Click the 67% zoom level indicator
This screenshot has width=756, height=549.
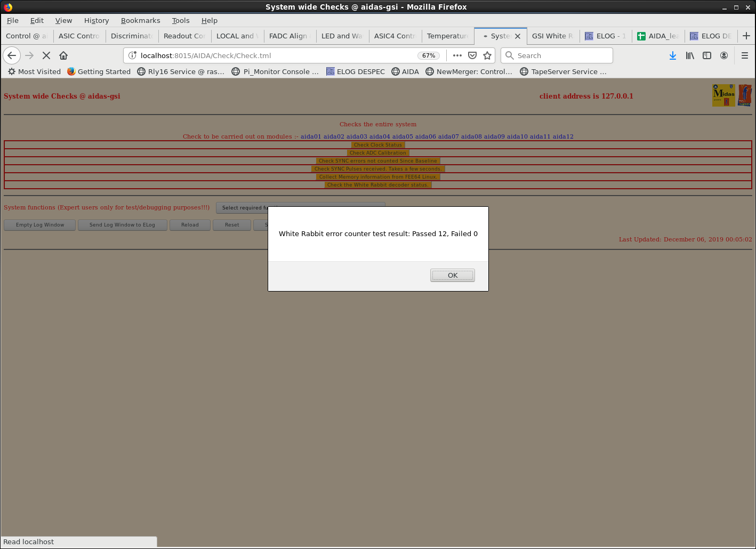pos(429,55)
